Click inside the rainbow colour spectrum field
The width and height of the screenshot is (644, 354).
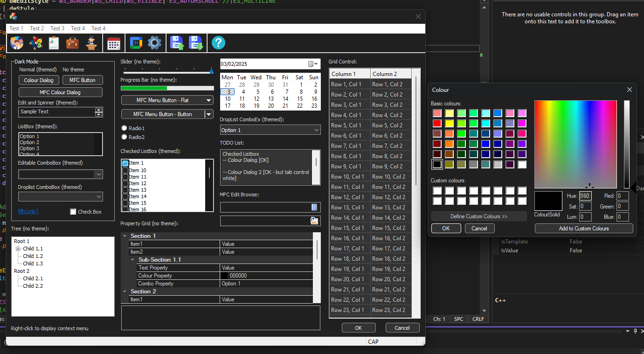(575, 144)
